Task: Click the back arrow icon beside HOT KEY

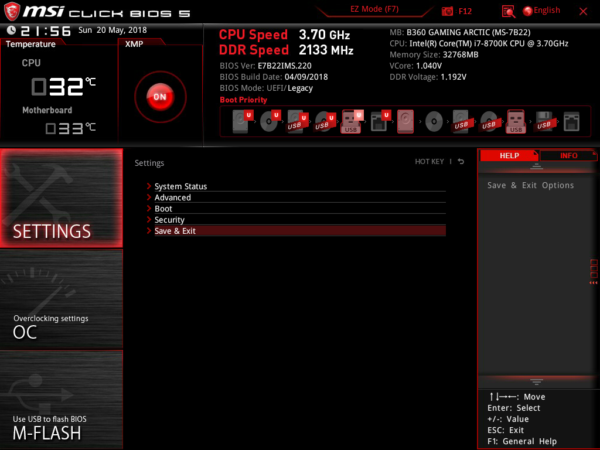Action: click(461, 161)
